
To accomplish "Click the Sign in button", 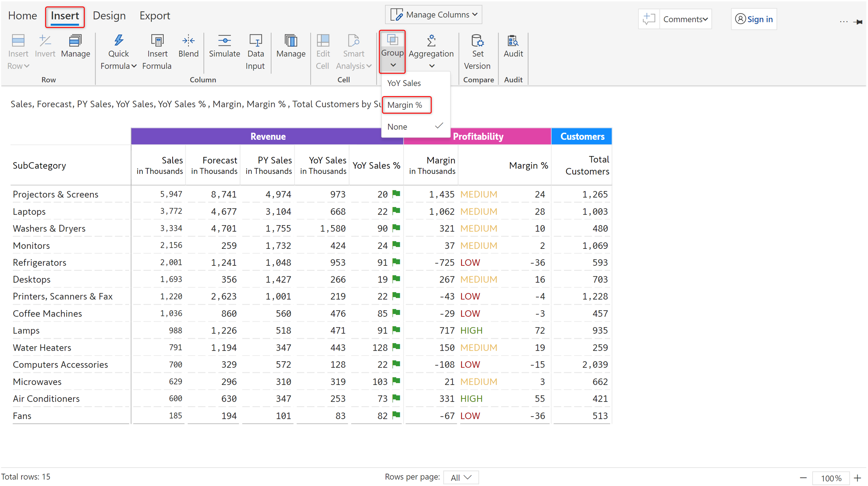I will [x=754, y=19].
